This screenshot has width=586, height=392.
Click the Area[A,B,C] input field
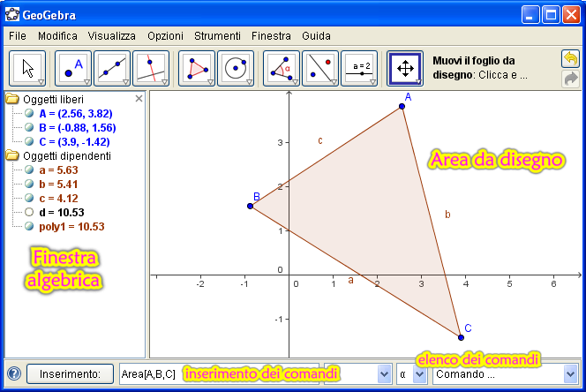(219, 374)
